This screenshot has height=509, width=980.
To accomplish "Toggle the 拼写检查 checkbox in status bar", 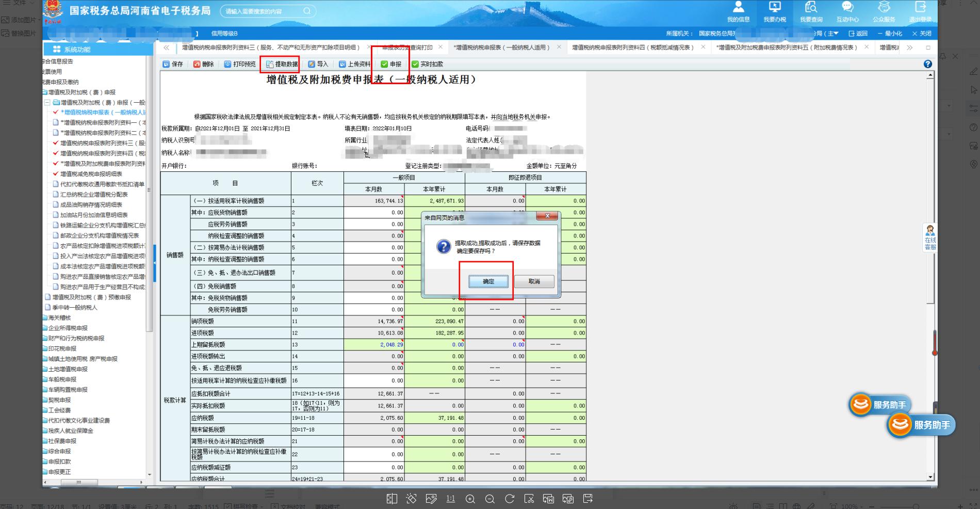I will point(228,506).
